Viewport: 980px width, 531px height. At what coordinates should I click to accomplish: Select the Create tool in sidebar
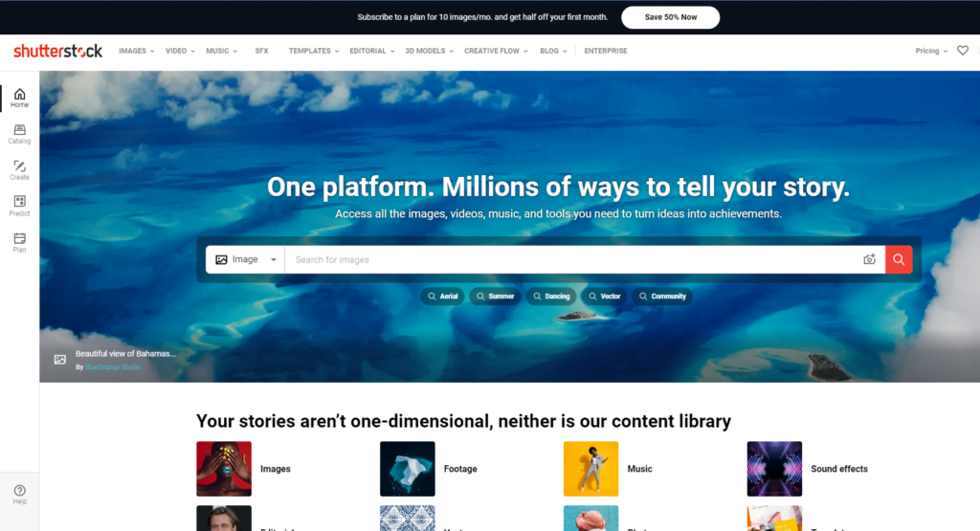tap(19, 170)
